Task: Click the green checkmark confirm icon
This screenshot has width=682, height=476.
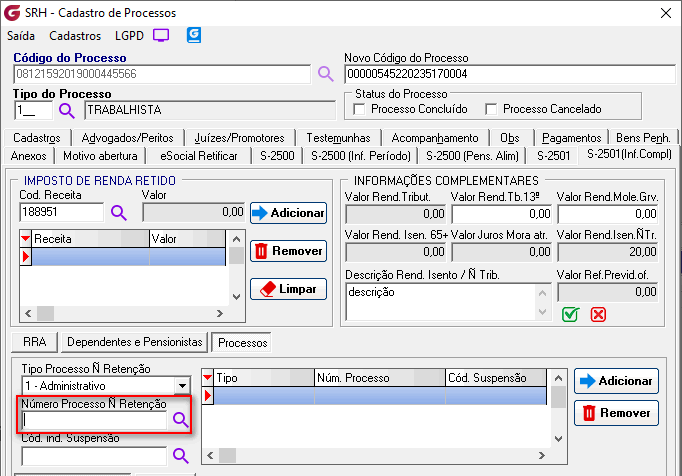Action: click(x=570, y=314)
